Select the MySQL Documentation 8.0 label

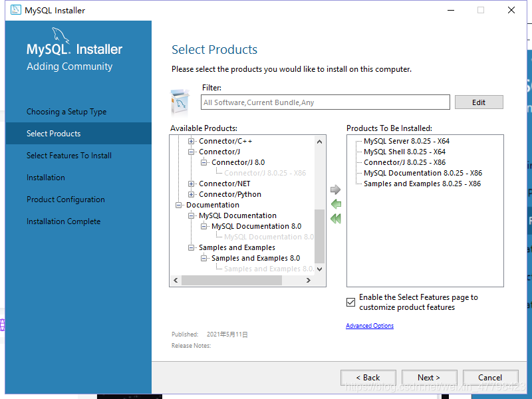pos(257,226)
